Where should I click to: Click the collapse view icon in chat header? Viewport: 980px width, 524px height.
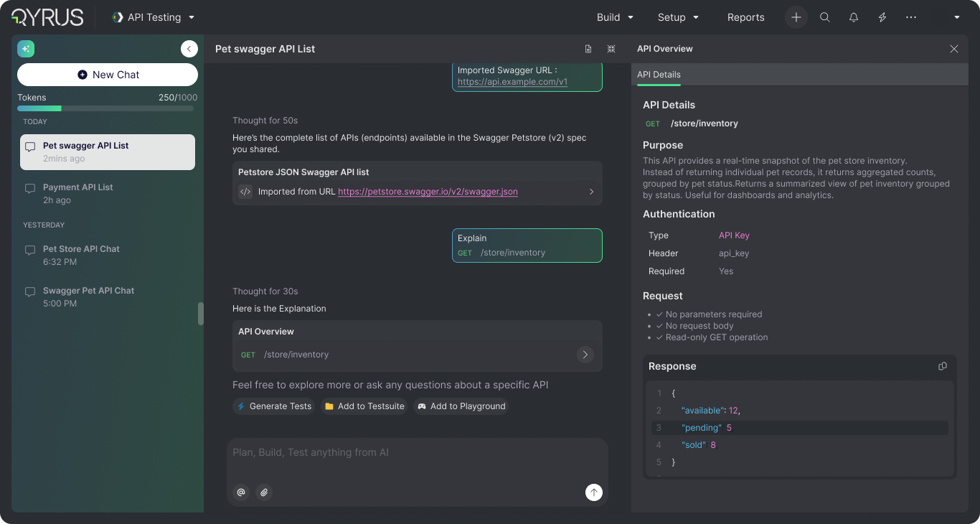pyautogui.click(x=611, y=49)
